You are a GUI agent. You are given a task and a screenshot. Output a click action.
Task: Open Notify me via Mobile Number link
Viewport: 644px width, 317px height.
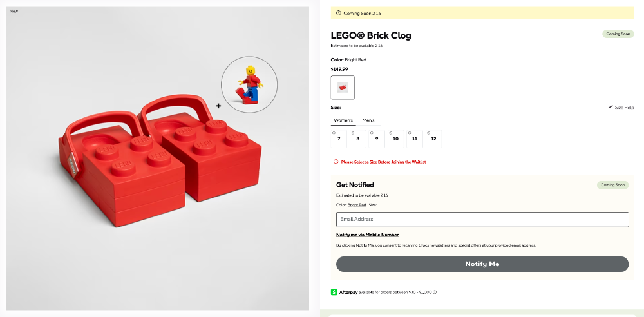(367, 235)
